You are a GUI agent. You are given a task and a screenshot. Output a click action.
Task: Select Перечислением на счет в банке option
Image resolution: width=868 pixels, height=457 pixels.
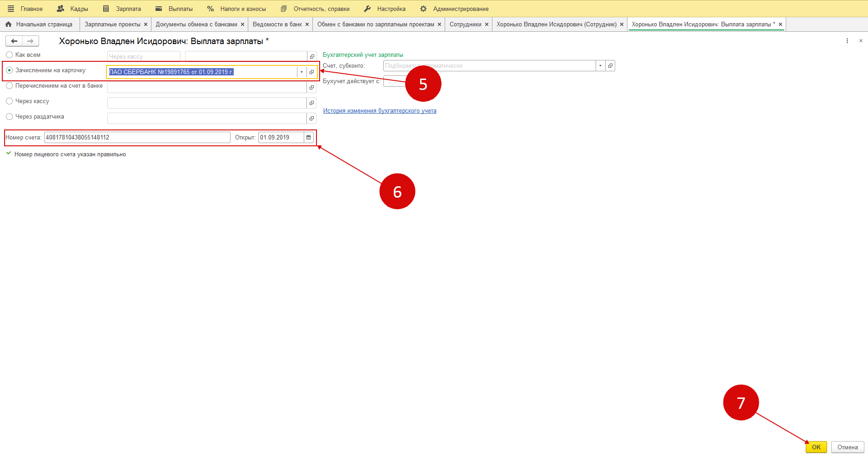9,86
